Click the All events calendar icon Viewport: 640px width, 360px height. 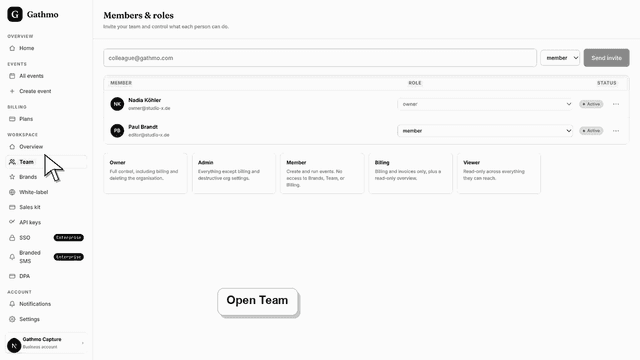tap(12, 76)
